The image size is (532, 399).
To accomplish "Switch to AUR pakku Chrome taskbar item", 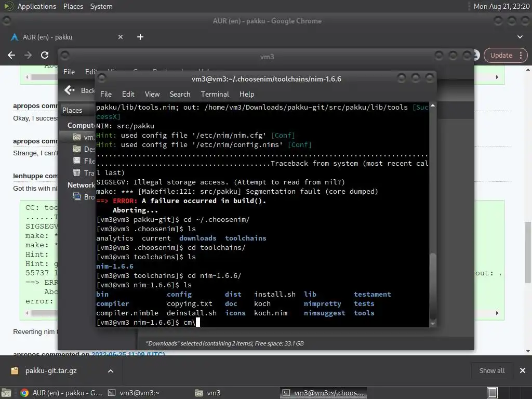I will pos(61,393).
